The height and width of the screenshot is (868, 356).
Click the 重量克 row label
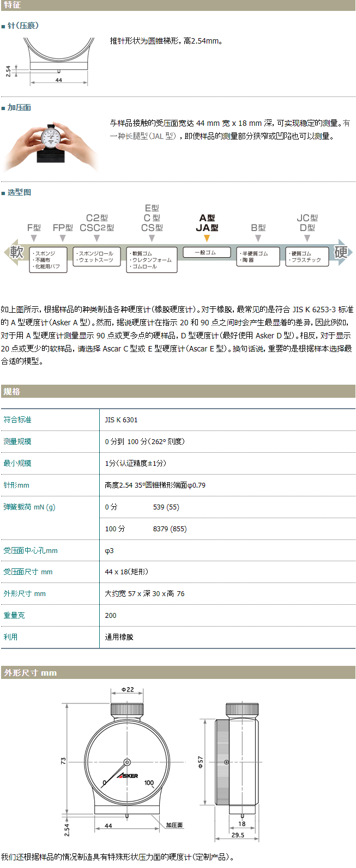[14, 615]
